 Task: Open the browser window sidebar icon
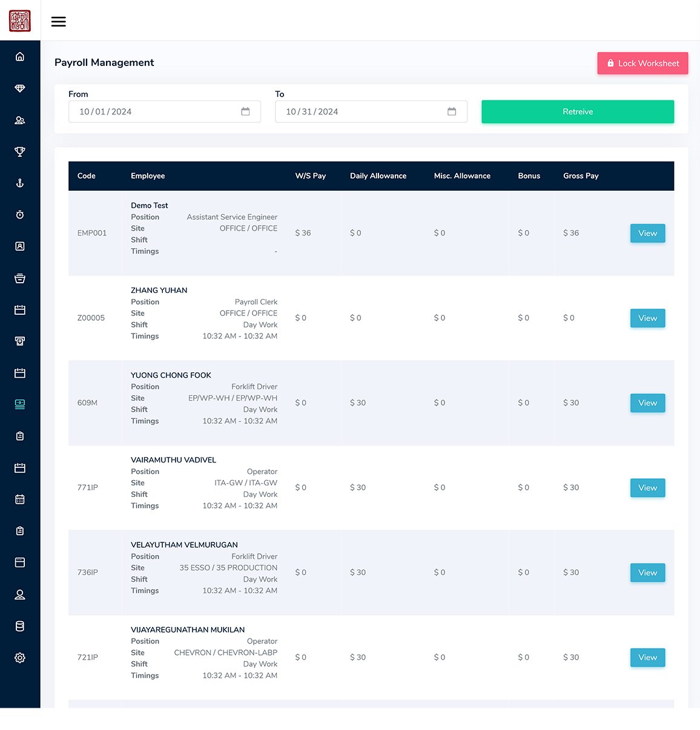pyautogui.click(x=20, y=562)
